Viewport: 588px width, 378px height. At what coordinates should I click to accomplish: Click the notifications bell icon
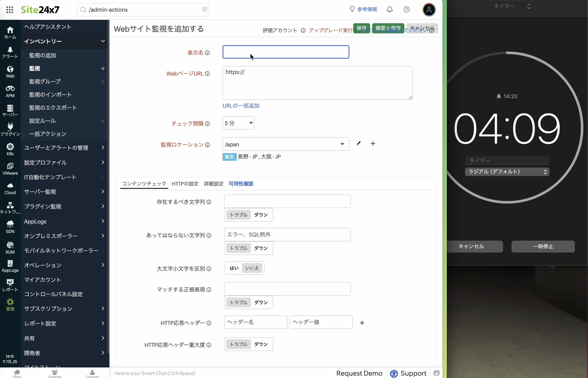[390, 10]
